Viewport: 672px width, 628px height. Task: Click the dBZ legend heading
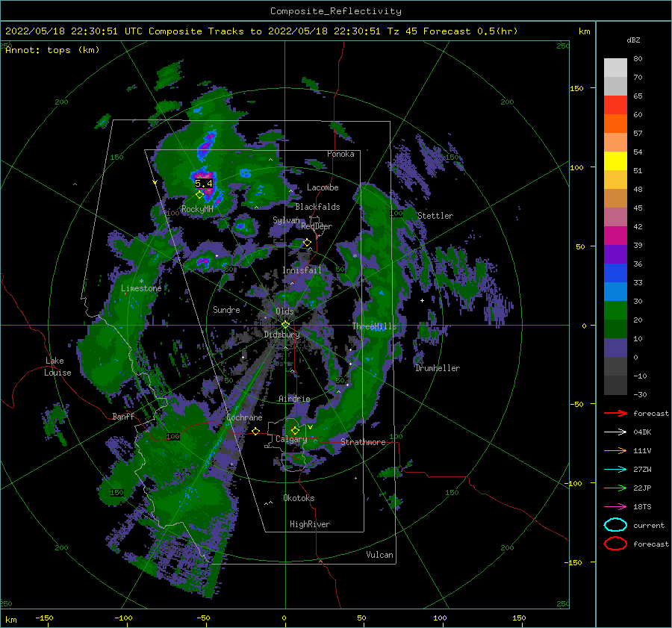click(x=633, y=40)
